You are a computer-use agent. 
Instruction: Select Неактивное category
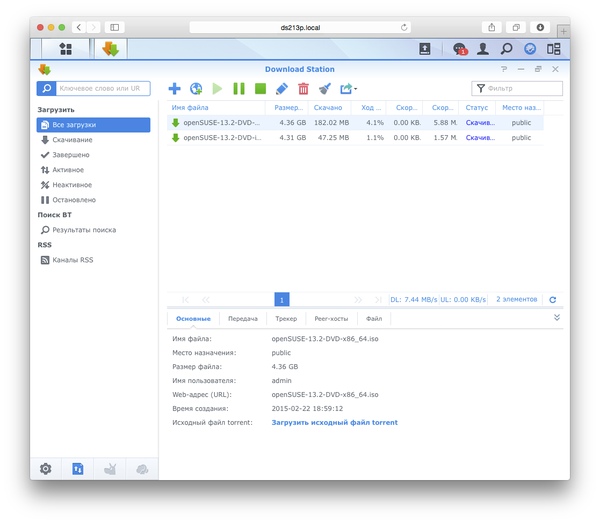point(93,185)
